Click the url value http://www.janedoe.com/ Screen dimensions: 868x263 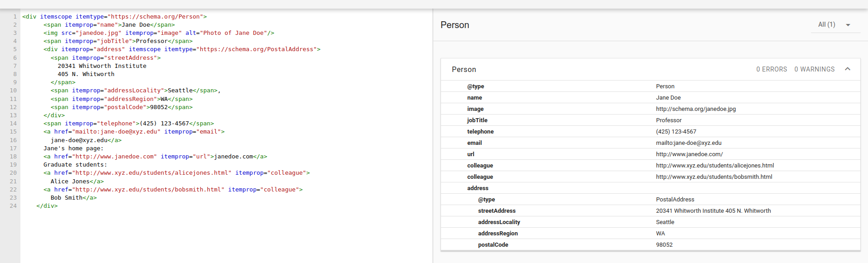coord(689,154)
